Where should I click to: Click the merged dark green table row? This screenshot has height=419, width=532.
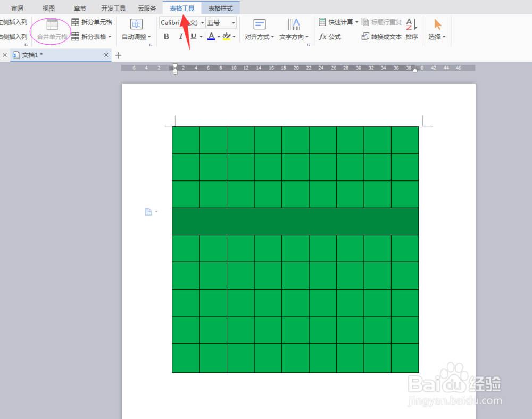(x=295, y=221)
